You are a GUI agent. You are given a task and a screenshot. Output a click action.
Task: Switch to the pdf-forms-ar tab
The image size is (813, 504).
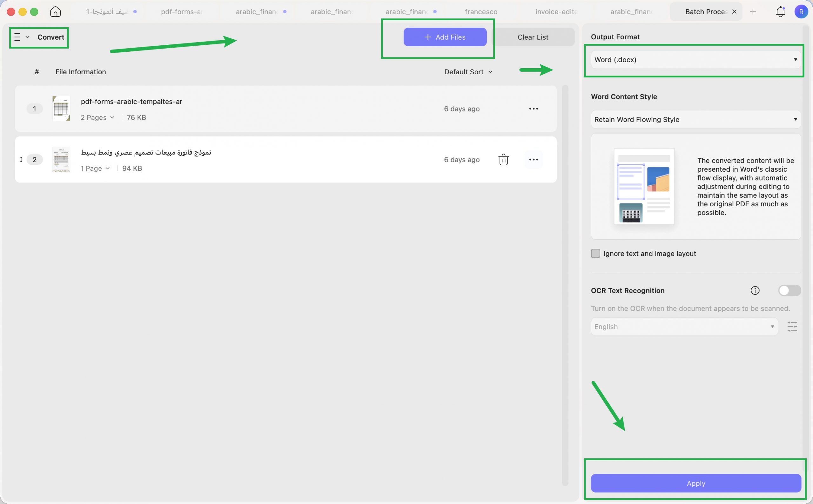(x=182, y=12)
